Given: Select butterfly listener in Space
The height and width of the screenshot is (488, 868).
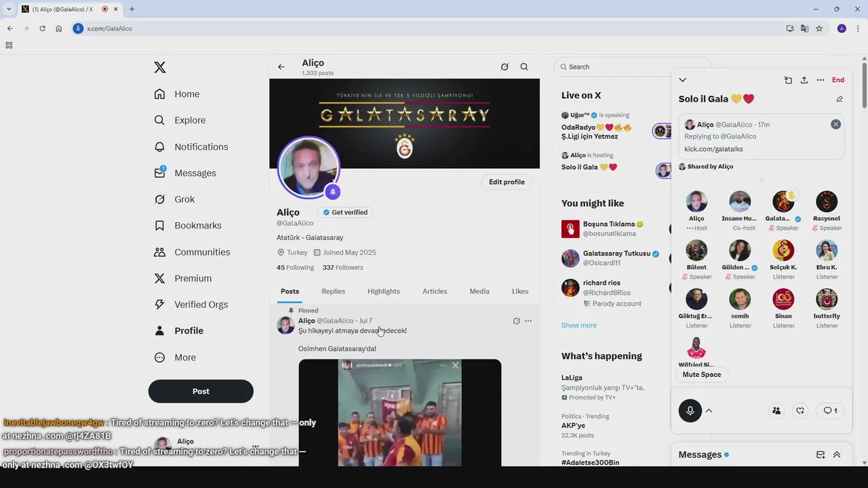Looking at the screenshot, I should (827, 299).
